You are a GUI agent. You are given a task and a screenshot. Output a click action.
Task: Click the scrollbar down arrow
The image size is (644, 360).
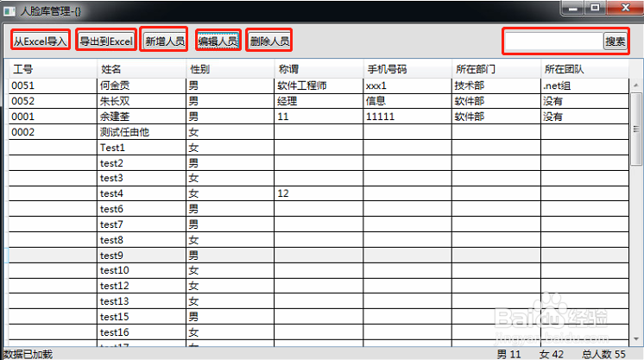(x=635, y=339)
